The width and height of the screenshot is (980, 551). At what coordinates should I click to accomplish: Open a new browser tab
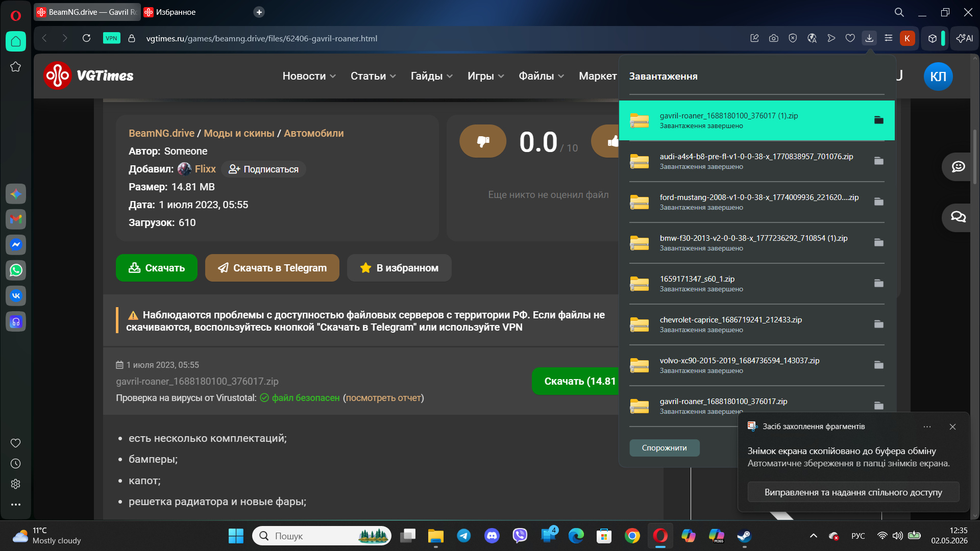tap(259, 12)
